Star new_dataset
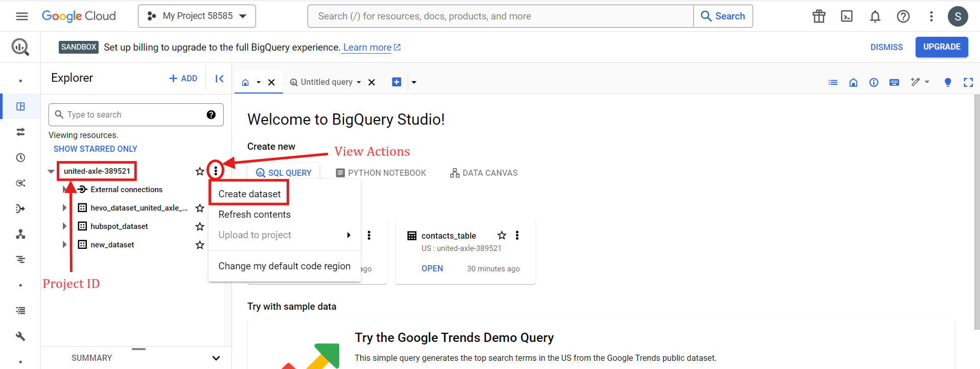 click(x=200, y=245)
